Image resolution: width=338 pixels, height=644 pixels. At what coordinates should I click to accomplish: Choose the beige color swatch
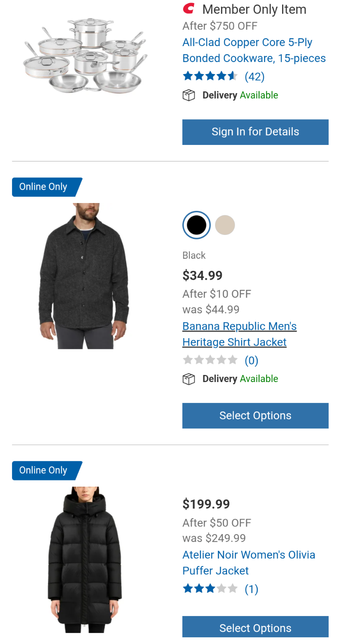pos(225,225)
